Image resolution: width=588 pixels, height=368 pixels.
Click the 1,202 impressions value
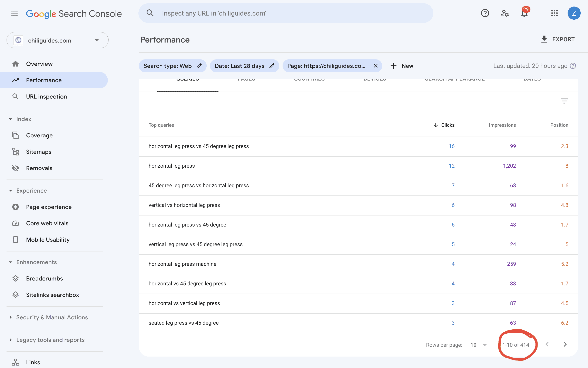point(509,166)
